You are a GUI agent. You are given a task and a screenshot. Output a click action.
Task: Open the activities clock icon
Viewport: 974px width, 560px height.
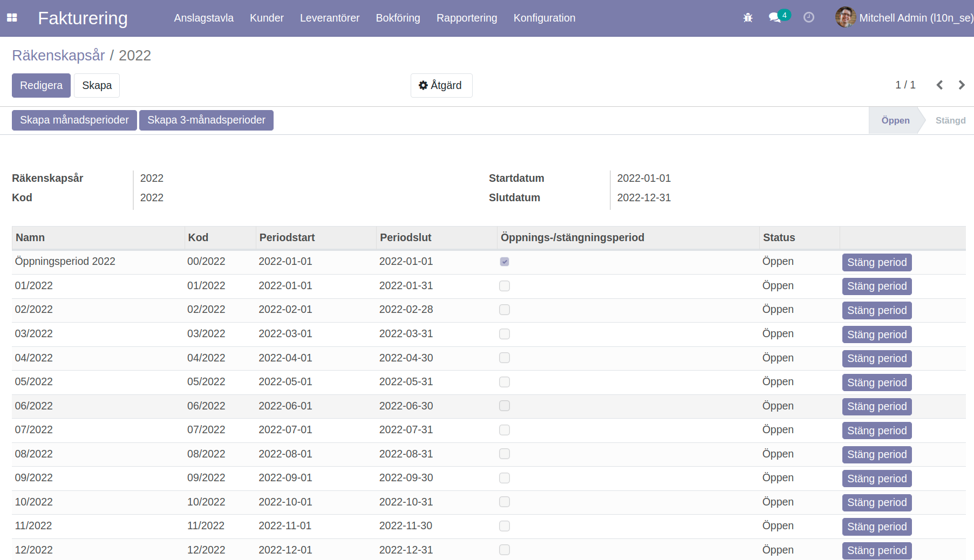tap(808, 18)
